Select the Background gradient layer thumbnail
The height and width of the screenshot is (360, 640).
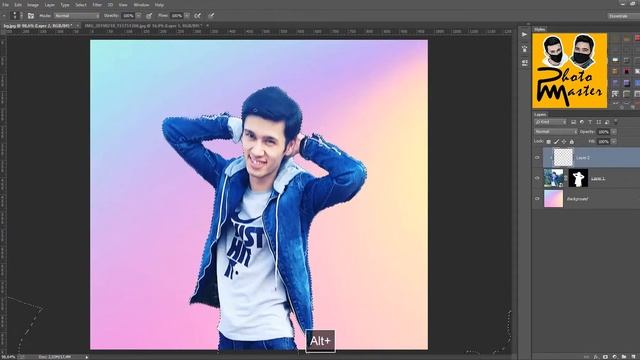(x=553, y=199)
